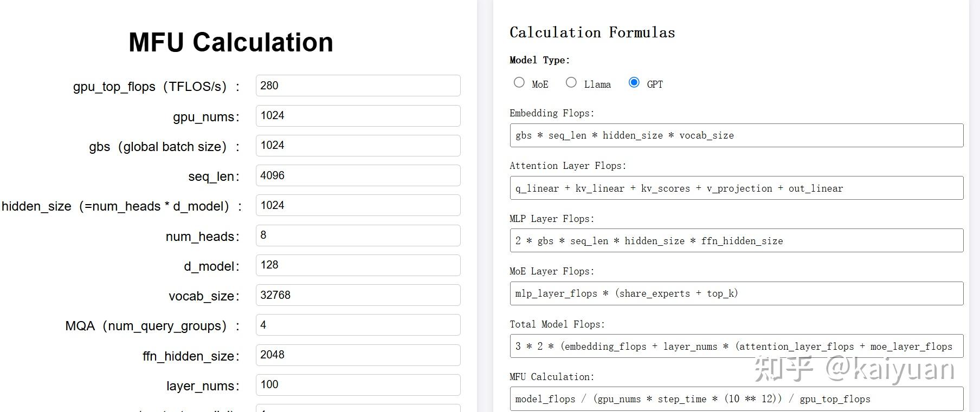Select the MoE model type radio button
Viewport: 980px width, 412px height.
[x=519, y=82]
